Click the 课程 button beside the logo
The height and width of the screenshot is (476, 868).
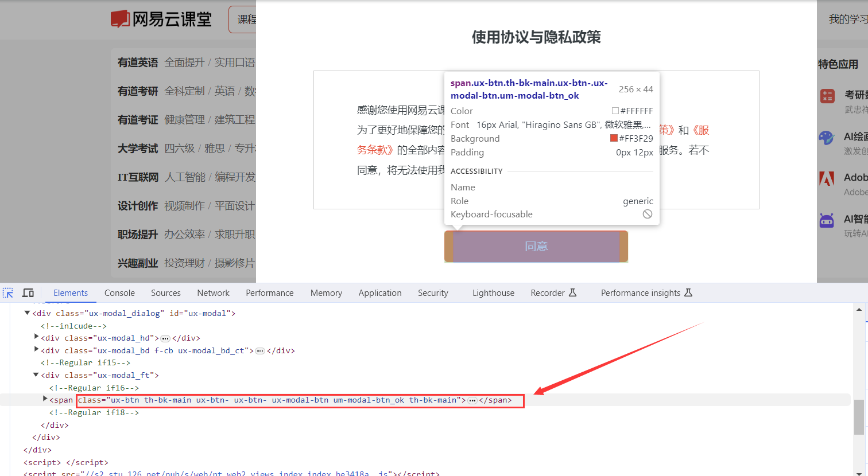pyautogui.click(x=243, y=19)
